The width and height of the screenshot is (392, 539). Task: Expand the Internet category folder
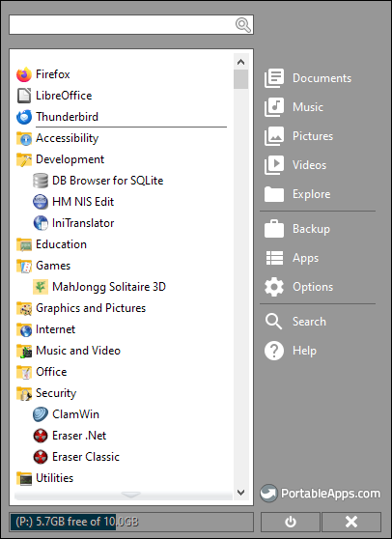tap(24, 329)
